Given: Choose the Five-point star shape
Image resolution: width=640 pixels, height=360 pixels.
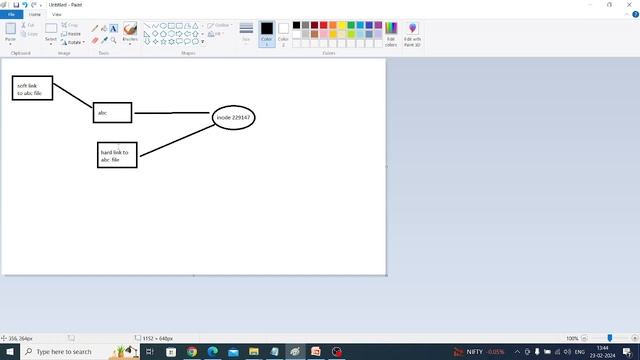Looking at the screenshot, I should coord(163,42).
